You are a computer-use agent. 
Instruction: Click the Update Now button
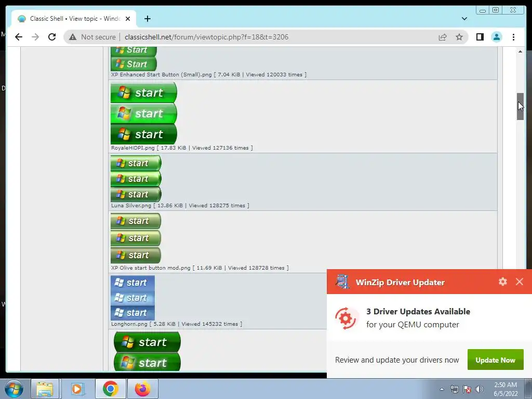(x=495, y=360)
